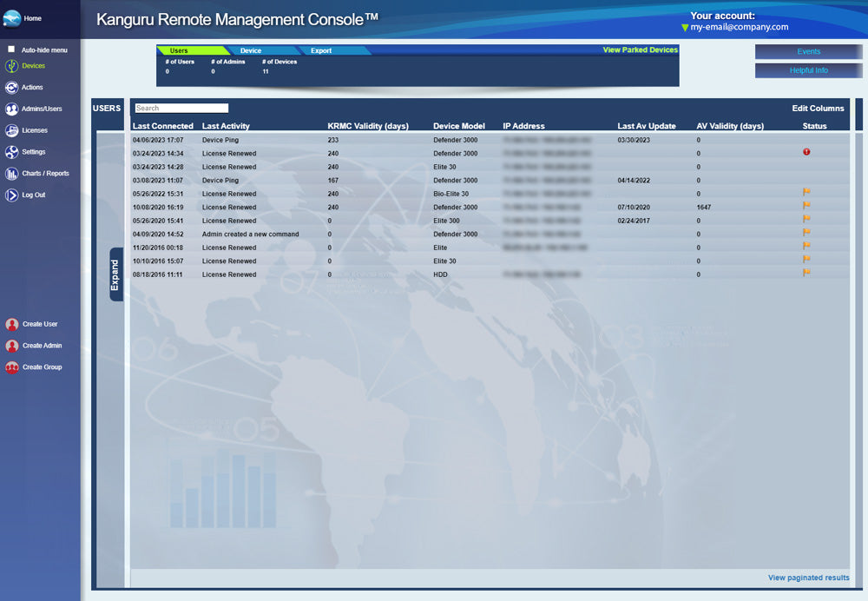The image size is (868, 601).
Task: Open Devices via its USB icon
Action: click(11, 66)
